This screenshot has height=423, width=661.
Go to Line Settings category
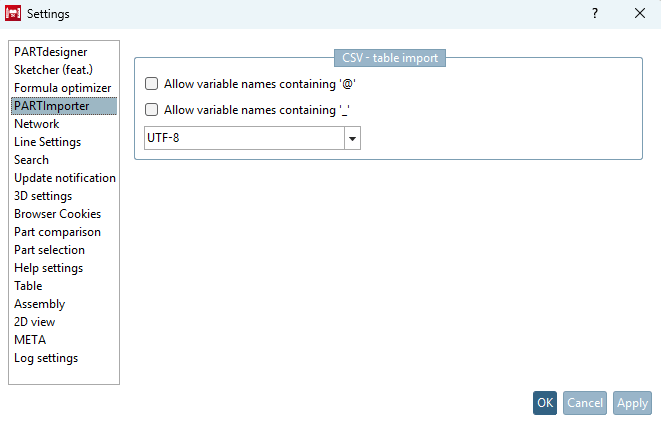47,142
